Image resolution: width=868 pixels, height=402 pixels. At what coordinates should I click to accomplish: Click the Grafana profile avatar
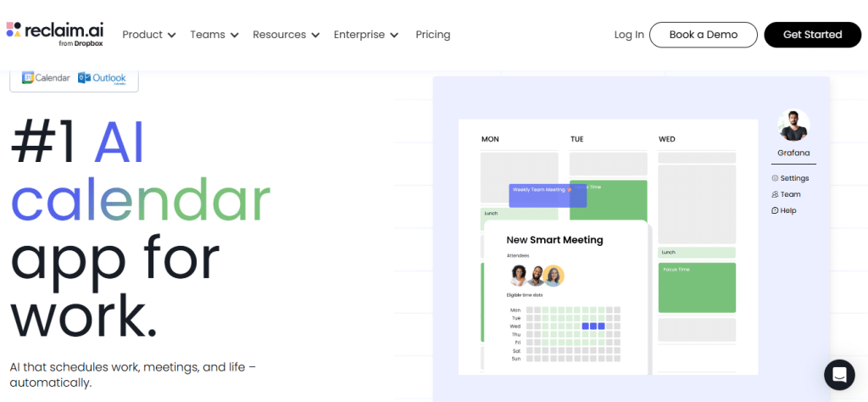[793, 125]
